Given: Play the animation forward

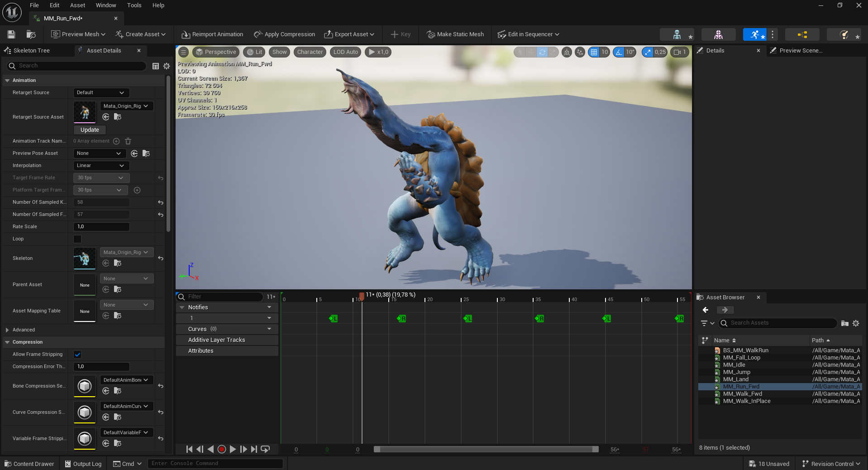Looking at the screenshot, I should click(x=233, y=449).
